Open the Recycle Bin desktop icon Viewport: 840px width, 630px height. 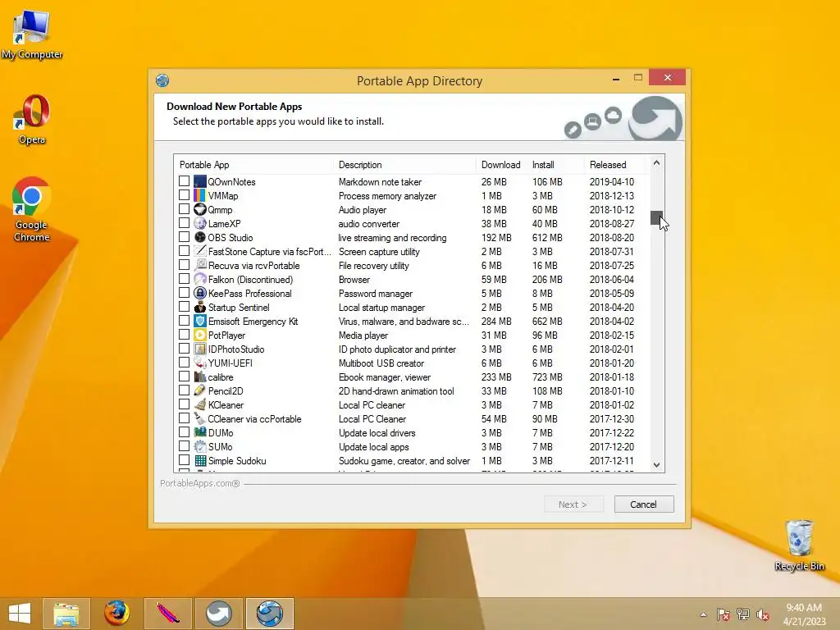799,545
